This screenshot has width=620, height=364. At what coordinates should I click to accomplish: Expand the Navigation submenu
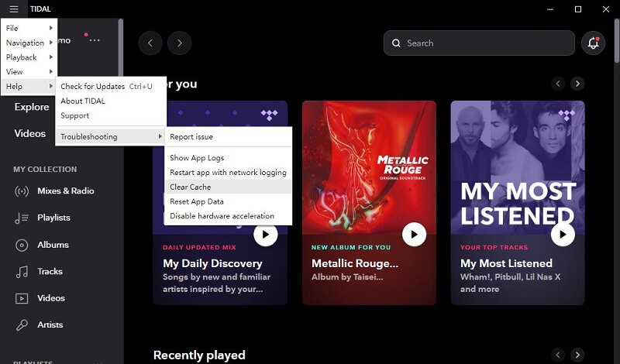[29, 43]
